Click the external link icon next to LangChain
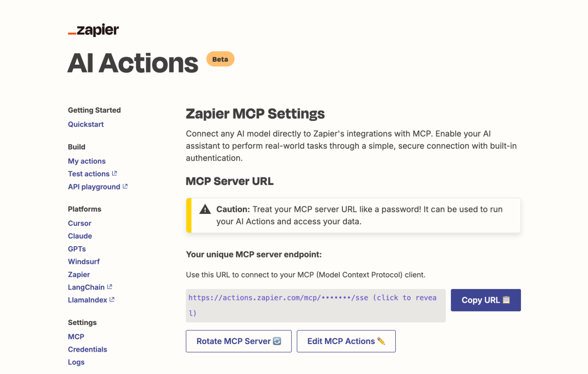Screen dimensions: 588x374 [x=111, y=286]
